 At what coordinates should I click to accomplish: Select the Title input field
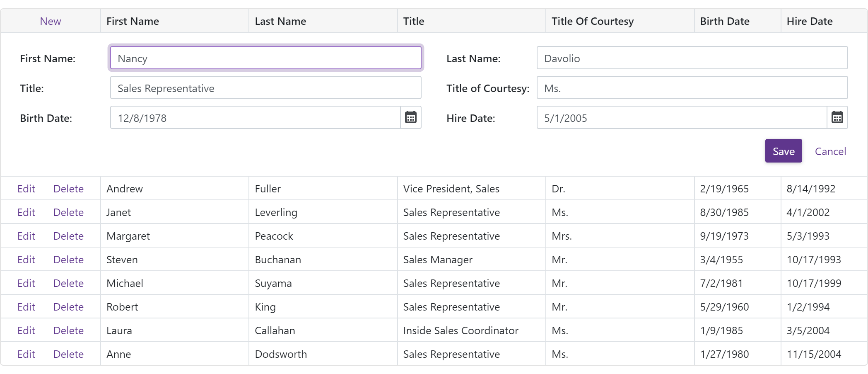coord(265,88)
